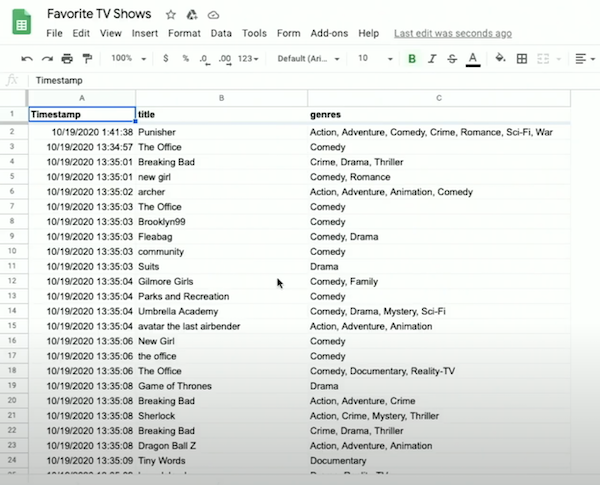Click the formula bar showing Timestamp
The width and height of the screenshot is (600, 485).
(x=314, y=80)
